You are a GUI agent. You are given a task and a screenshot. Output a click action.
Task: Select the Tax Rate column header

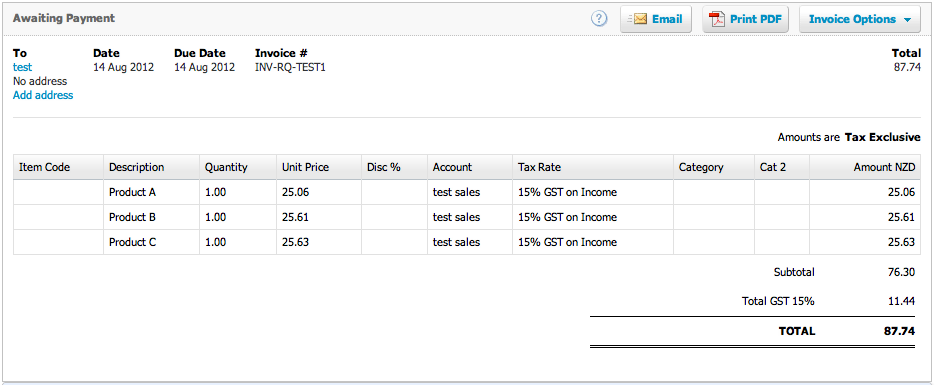(593, 167)
